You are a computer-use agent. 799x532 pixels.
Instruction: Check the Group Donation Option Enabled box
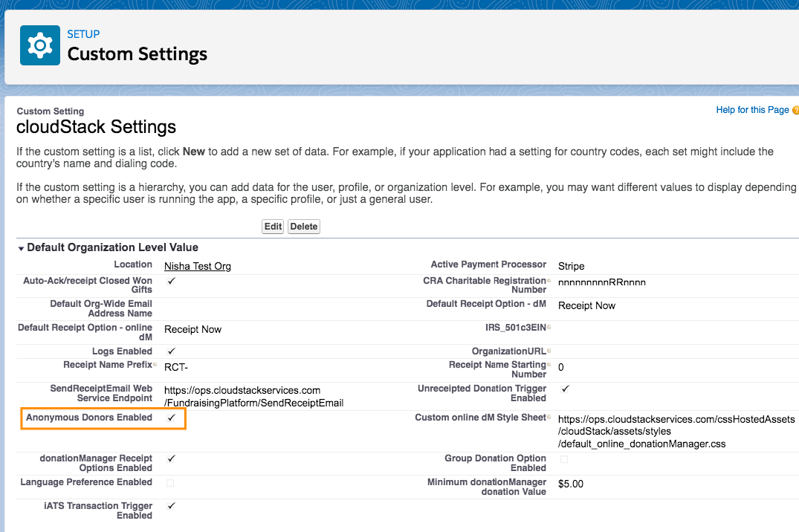coord(564,459)
